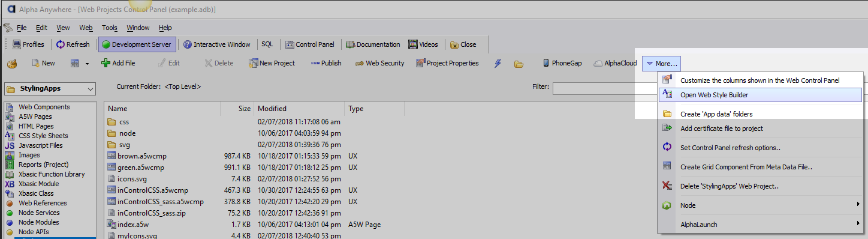Open Documentation from the toolbar
Viewport: 868px width, 239px height.
pos(372,44)
